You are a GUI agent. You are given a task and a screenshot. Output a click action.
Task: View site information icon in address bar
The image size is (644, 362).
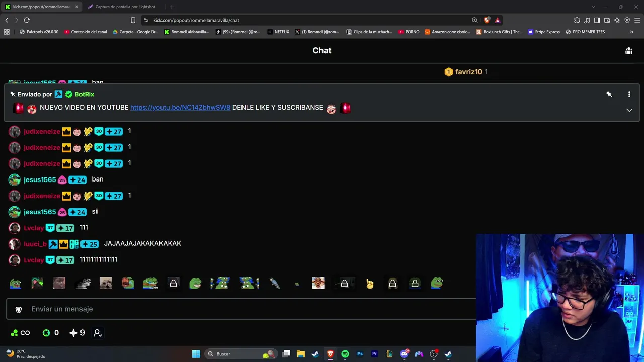[x=146, y=20]
